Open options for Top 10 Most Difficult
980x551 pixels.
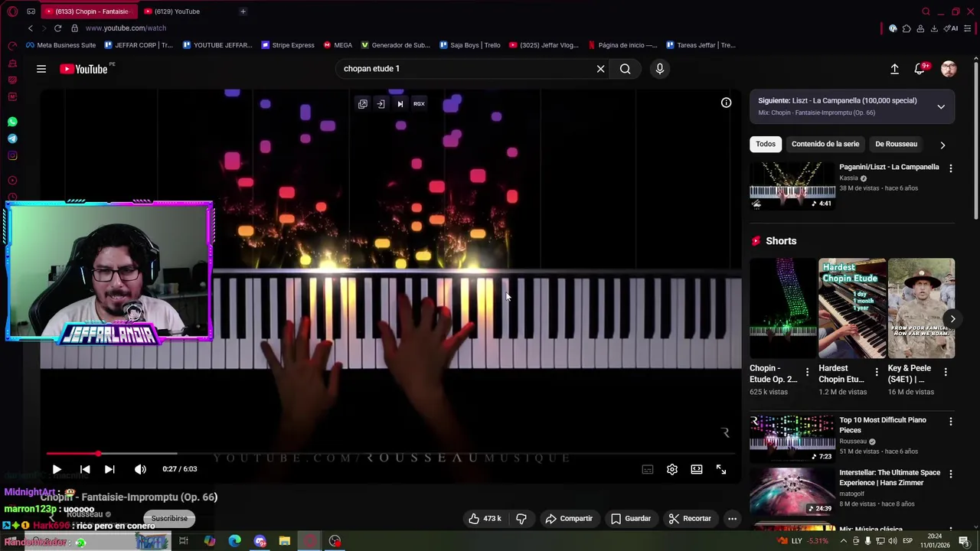(951, 421)
